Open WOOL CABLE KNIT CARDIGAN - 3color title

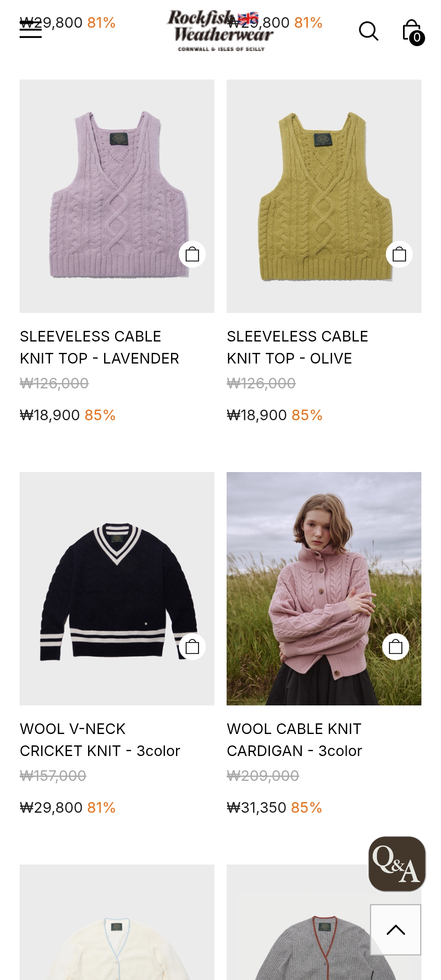pos(294,740)
